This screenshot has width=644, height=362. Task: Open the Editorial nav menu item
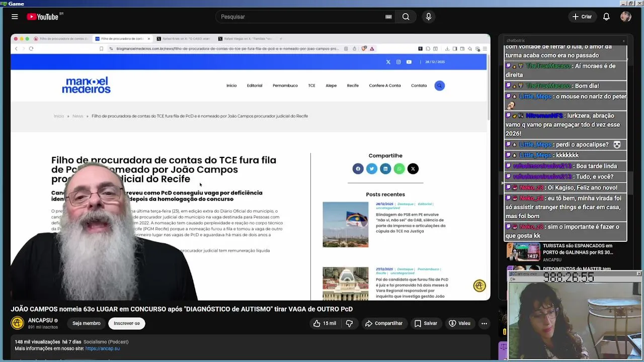coord(255,85)
